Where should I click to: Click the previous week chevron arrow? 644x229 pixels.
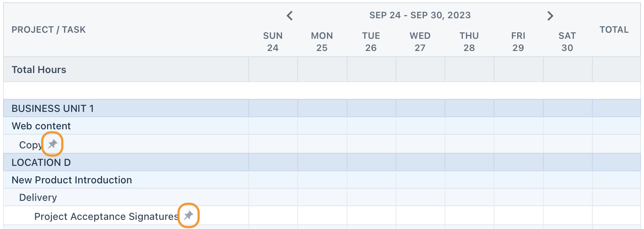coord(290,16)
